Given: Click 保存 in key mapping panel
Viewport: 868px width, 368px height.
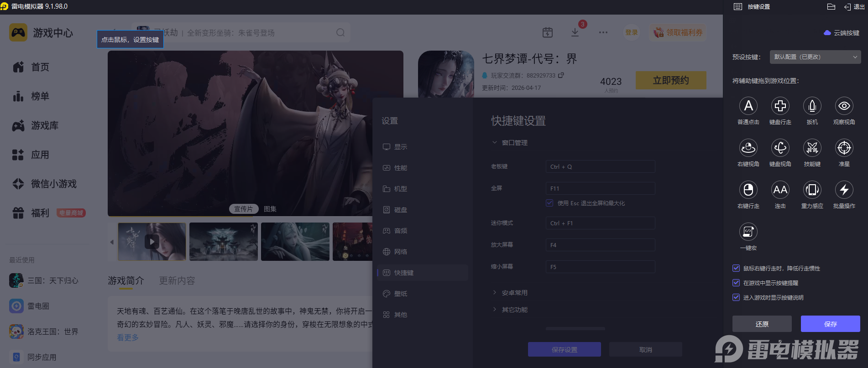Looking at the screenshot, I should click(831, 324).
